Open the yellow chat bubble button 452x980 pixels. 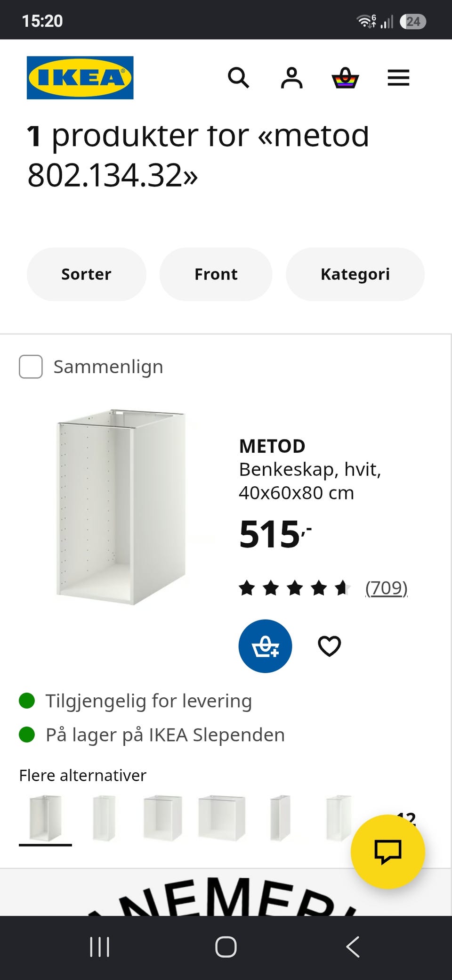point(387,852)
